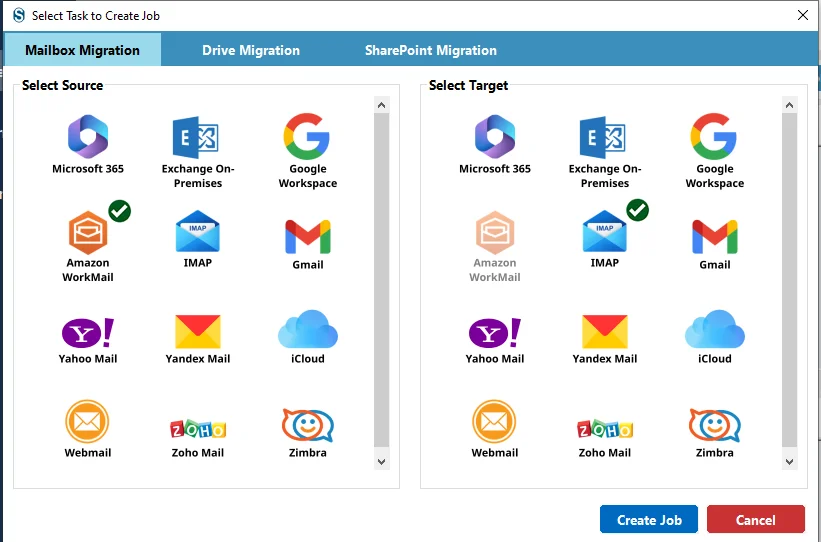Click the Create Job button
The height and width of the screenshot is (542, 821).
[x=649, y=519]
